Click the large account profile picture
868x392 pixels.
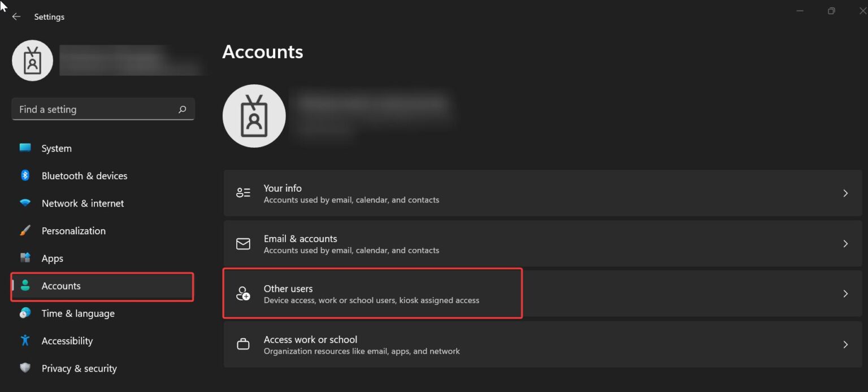pos(254,116)
